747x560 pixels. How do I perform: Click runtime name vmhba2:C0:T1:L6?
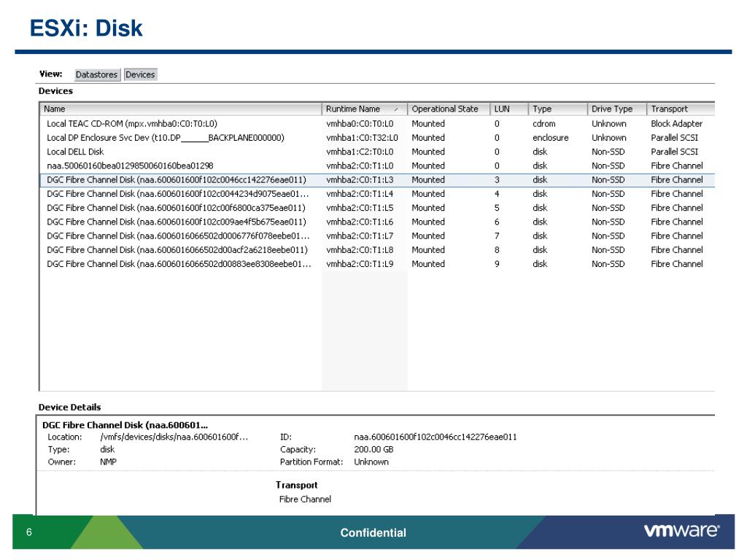(360, 222)
